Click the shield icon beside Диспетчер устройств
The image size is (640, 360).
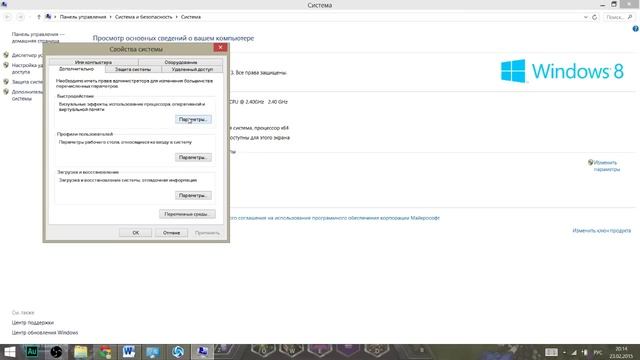coord(6,55)
